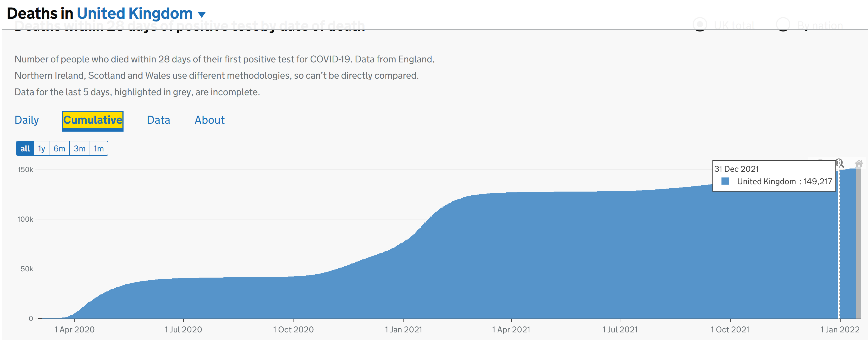Select the 'all' time range button
This screenshot has width=868, height=340.
[25, 148]
